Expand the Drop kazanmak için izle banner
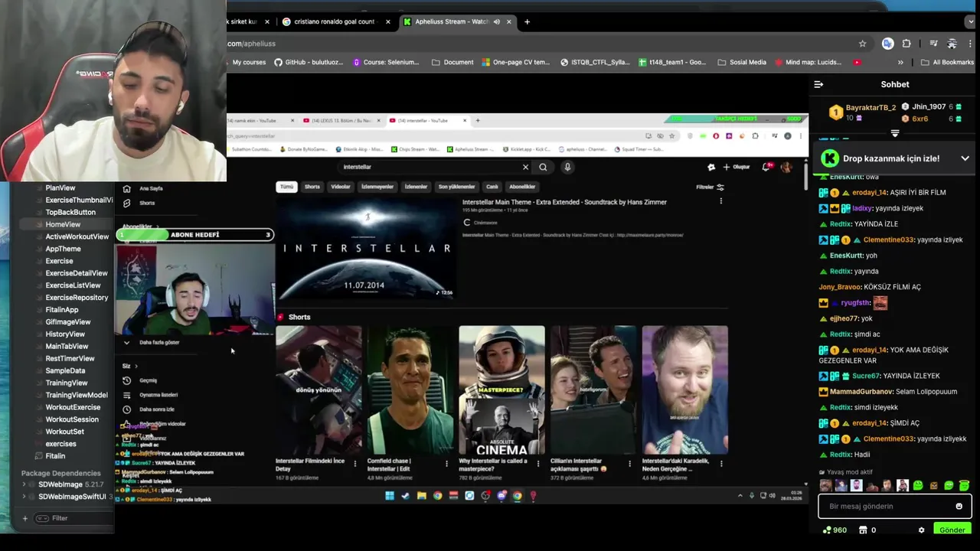Viewport: 980px width, 551px height. [x=965, y=158]
